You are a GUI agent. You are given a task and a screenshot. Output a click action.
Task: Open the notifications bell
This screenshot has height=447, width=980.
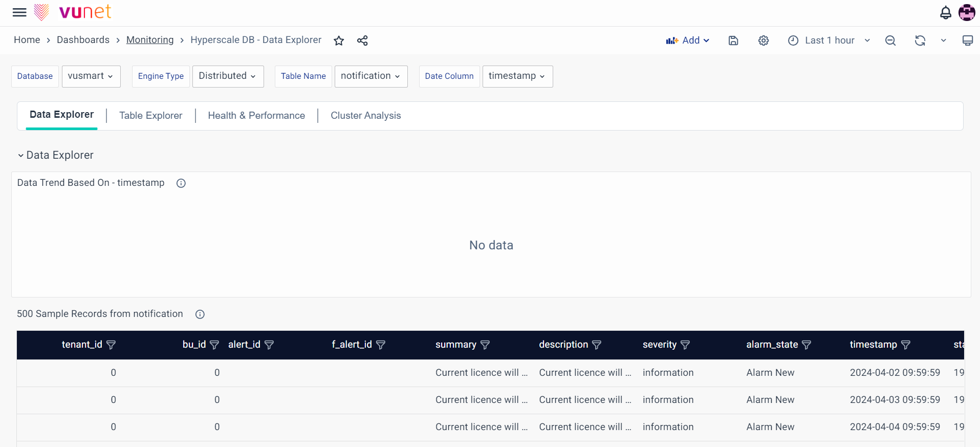(945, 13)
